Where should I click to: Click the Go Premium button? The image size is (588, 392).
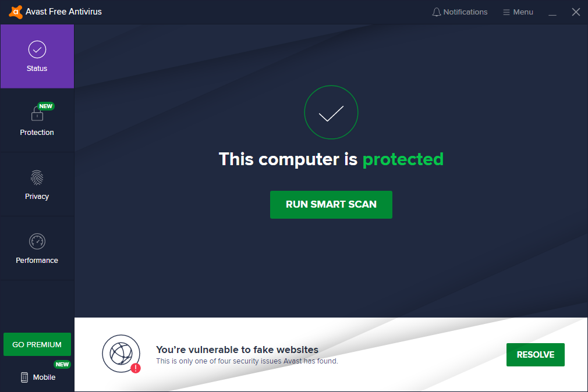click(37, 344)
